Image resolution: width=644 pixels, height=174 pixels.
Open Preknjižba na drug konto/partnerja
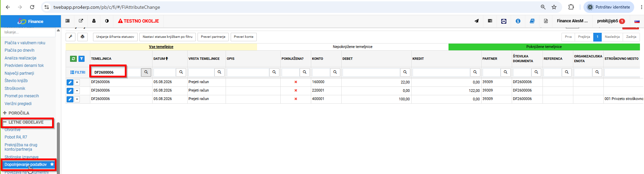click(21, 147)
